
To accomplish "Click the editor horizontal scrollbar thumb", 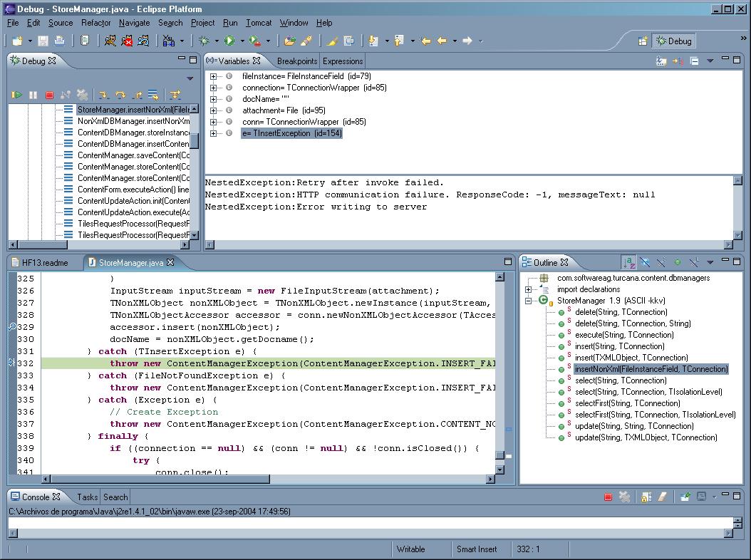I will [x=160, y=479].
